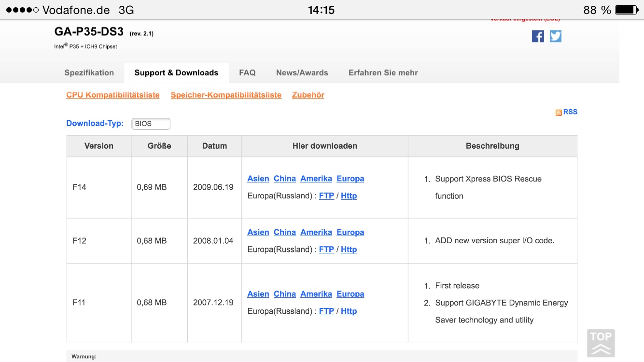Share page via Facebook icon
The image size is (644, 362).
point(538,36)
